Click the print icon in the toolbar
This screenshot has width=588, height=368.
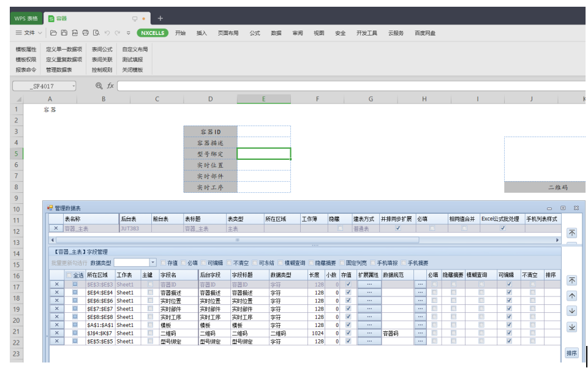tap(86, 33)
